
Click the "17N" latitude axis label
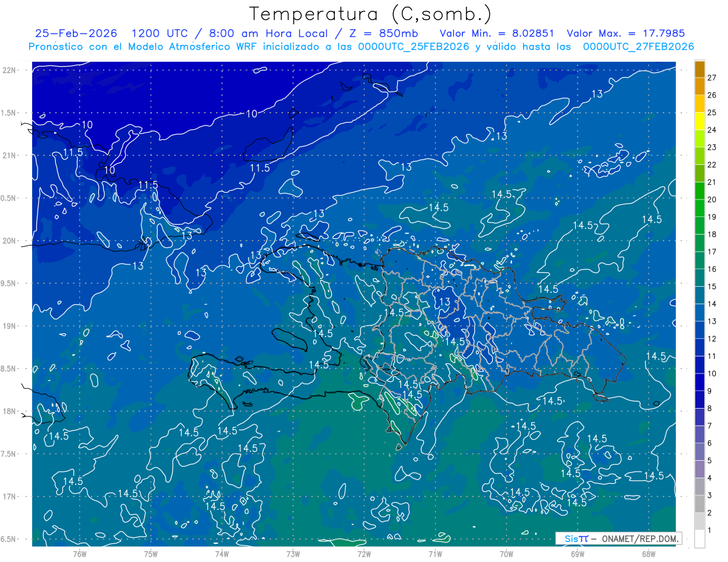[x=10, y=497]
